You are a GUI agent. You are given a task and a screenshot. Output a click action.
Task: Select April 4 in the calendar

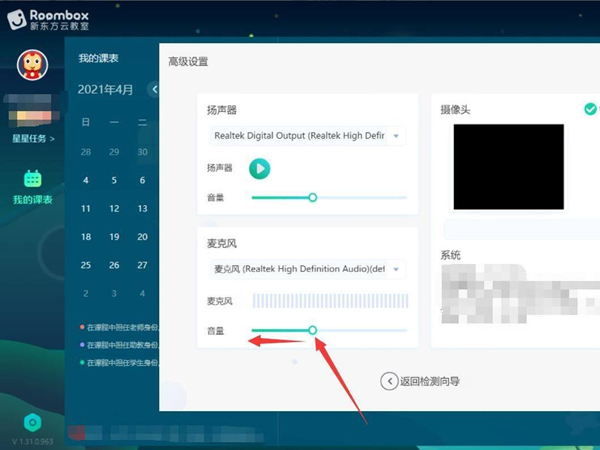pyautogui.click(x=85, y=181)
